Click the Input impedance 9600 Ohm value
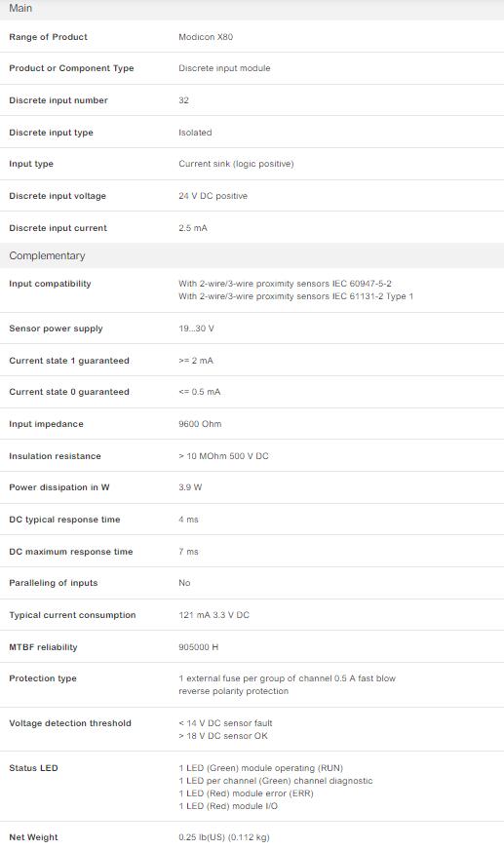 [200, 424]
